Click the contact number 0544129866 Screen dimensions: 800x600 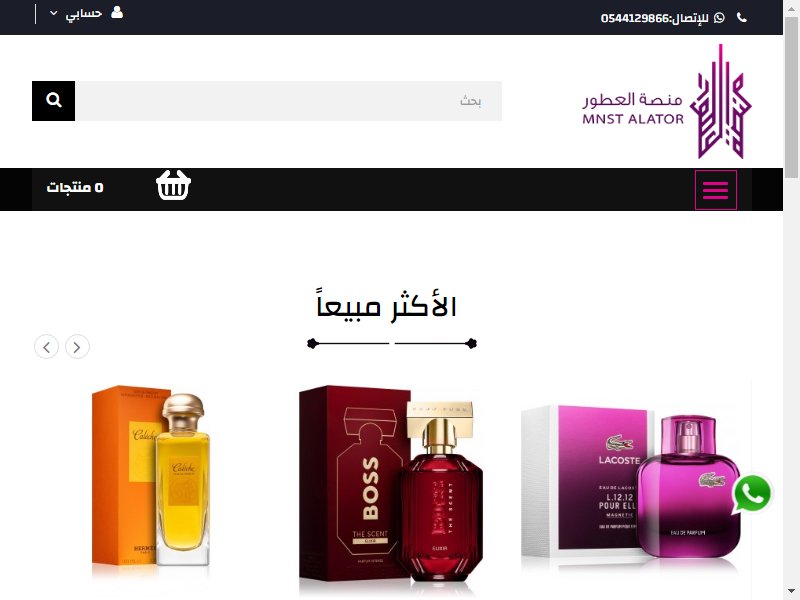tap(635, 18)
